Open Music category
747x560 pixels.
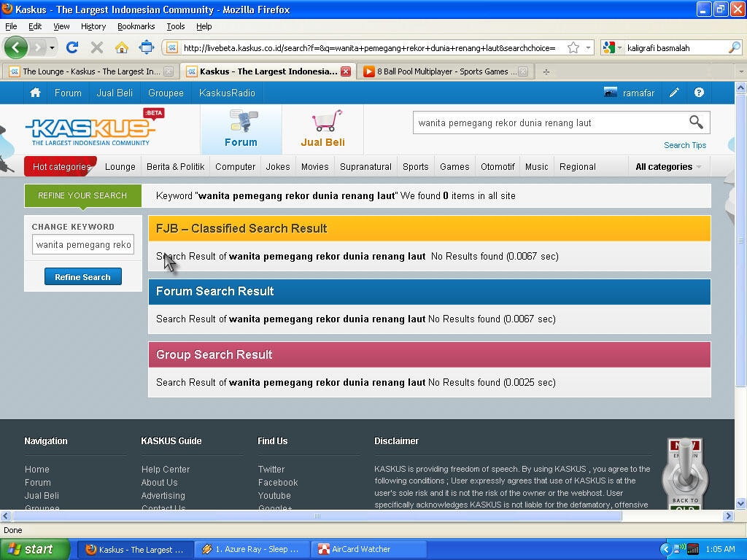point(536,167)
